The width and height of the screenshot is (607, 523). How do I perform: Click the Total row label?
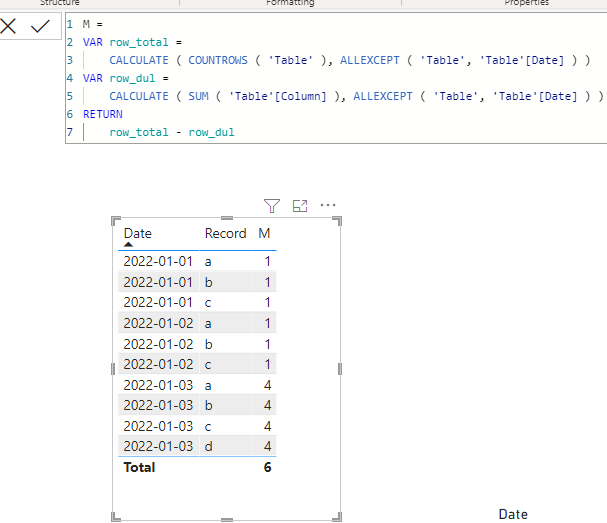(x=139, y=467)
